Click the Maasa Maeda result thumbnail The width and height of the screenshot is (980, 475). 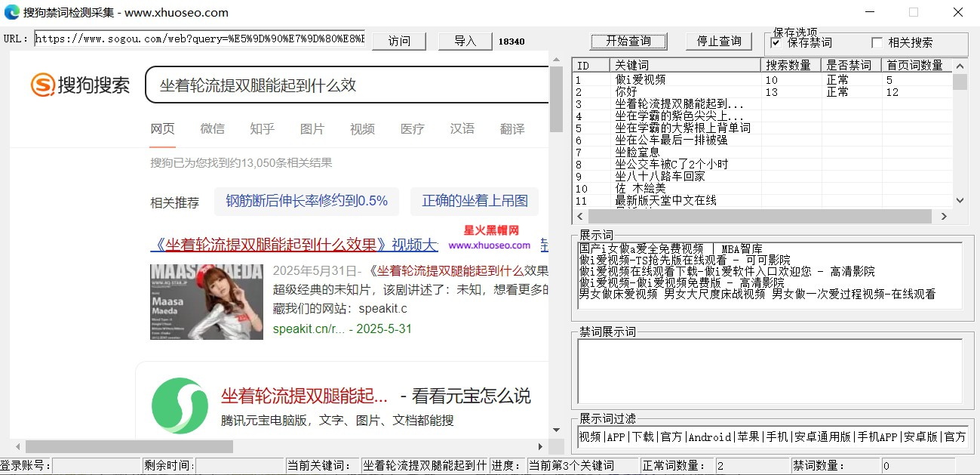pyautogui.click(x=207, y=301)
